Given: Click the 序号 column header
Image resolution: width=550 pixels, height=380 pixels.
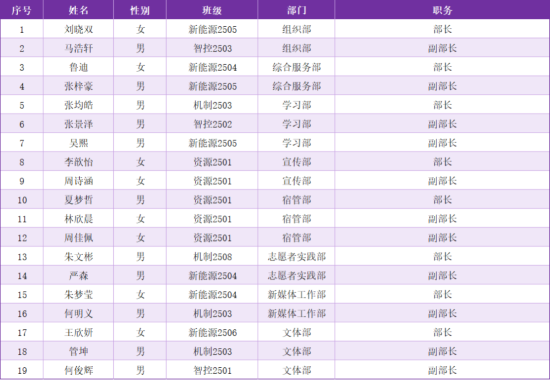Looking at the screenshot, I should click(22, 10).
